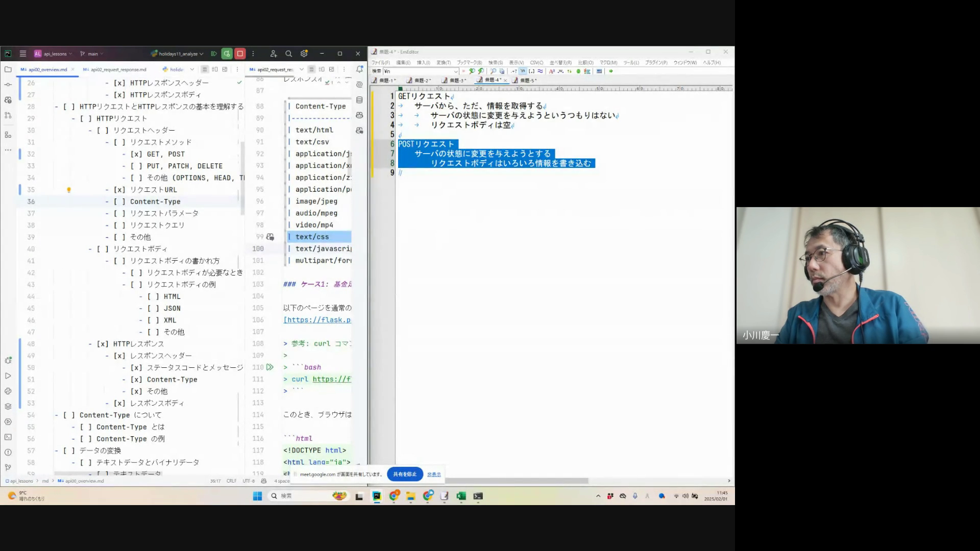Open notifications bell in PyCharm sidebar
The height and width of the screenshot is (551, 980).
pyautogui.click(x=359, y=69)
